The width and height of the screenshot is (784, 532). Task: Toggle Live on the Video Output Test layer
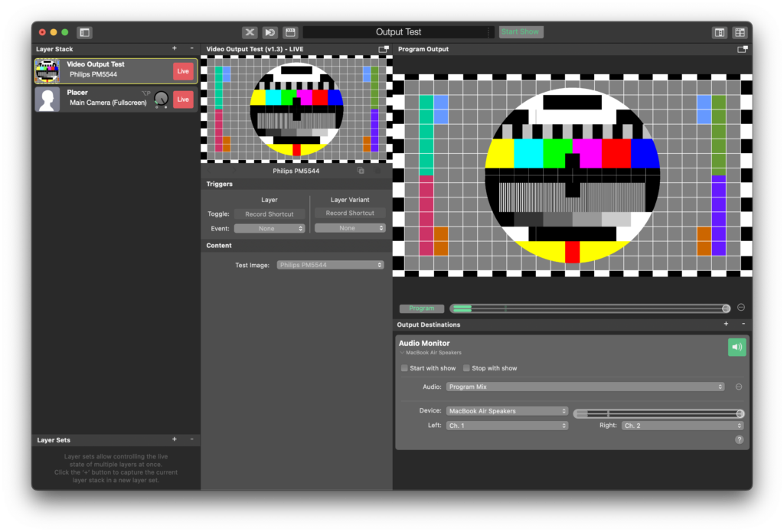(183, 71)
